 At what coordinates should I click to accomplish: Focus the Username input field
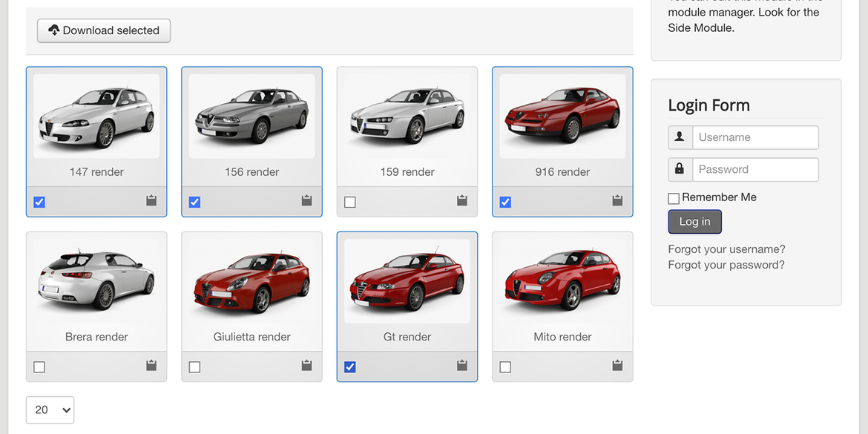[756, 137]
